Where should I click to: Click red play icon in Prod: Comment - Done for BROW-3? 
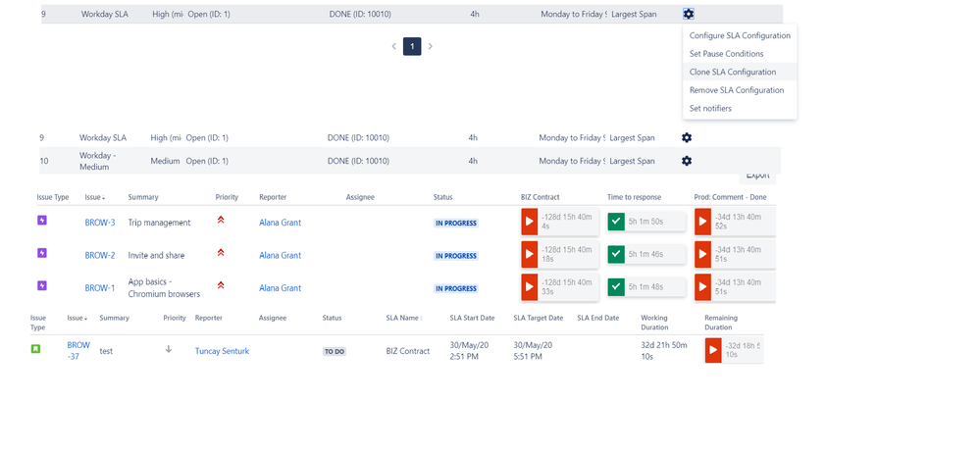[x=702, y=222]
